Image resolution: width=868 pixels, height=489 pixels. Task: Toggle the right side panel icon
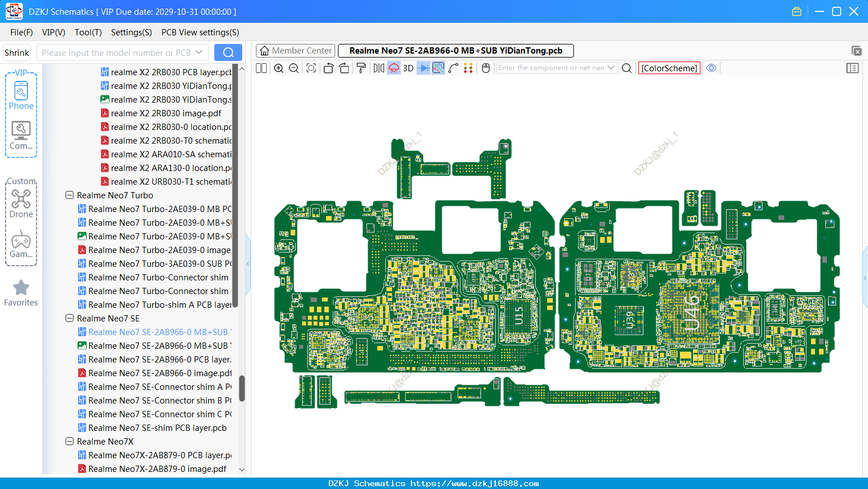click(x=853, y=68)
